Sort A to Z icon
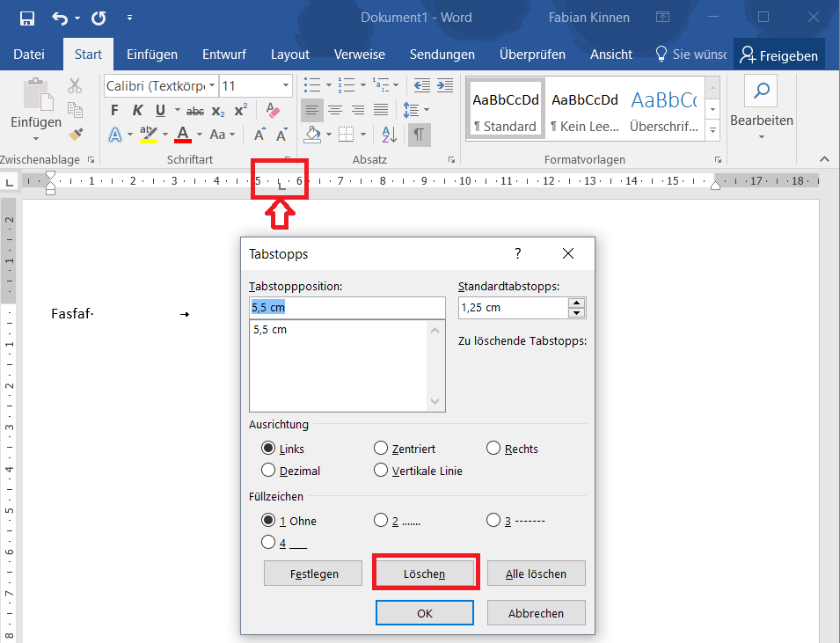The image size is (840, 643). (390, 135)
